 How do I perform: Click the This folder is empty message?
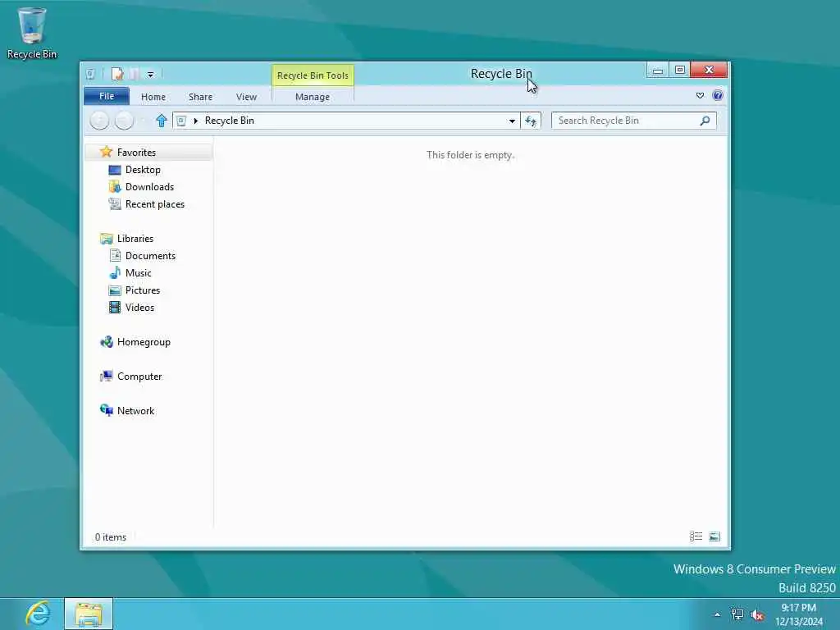click(470, 155)
